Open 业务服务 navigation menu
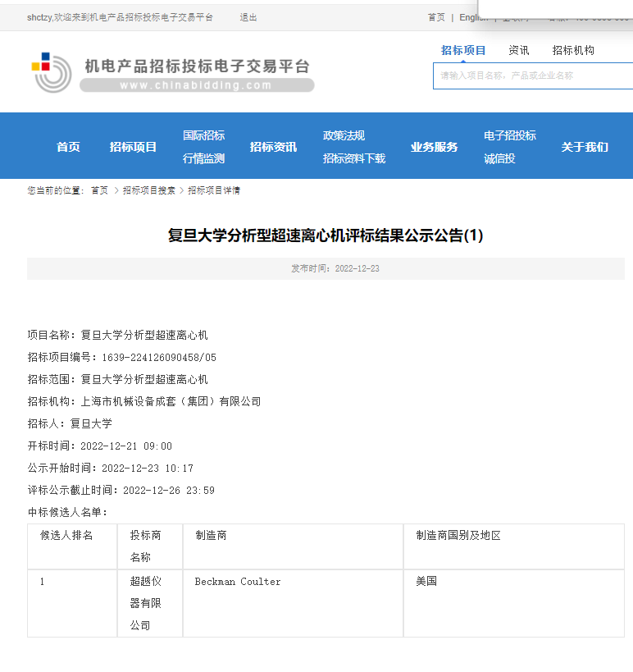633x672 pixels. click(434, 147)
